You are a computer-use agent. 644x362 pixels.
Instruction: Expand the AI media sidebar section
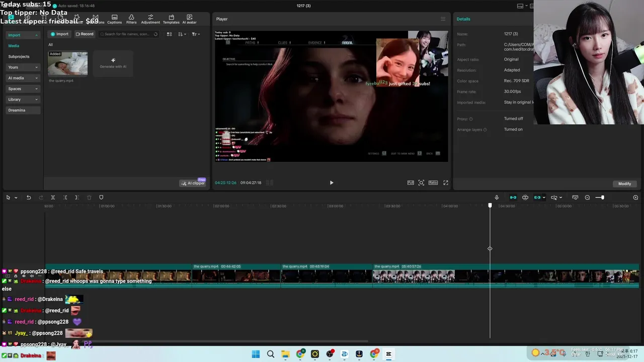point(23,78)
